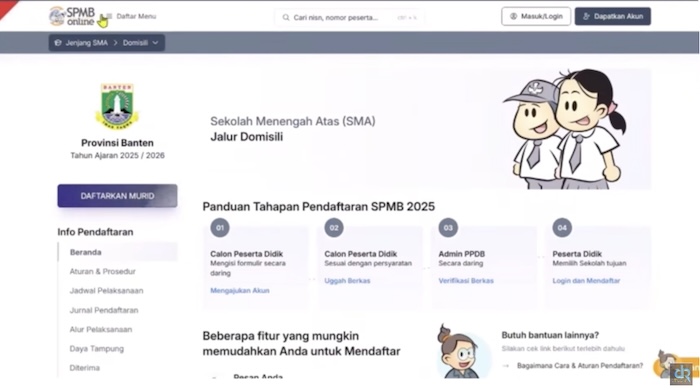This screenshot has width=700, height=390.
Task: Follow the Mengajukan Akun link
Action: pos(240,290)
